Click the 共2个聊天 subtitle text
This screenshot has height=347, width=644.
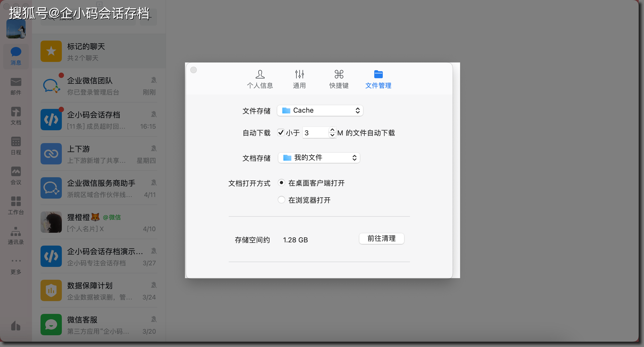click(x=83, y=58)
